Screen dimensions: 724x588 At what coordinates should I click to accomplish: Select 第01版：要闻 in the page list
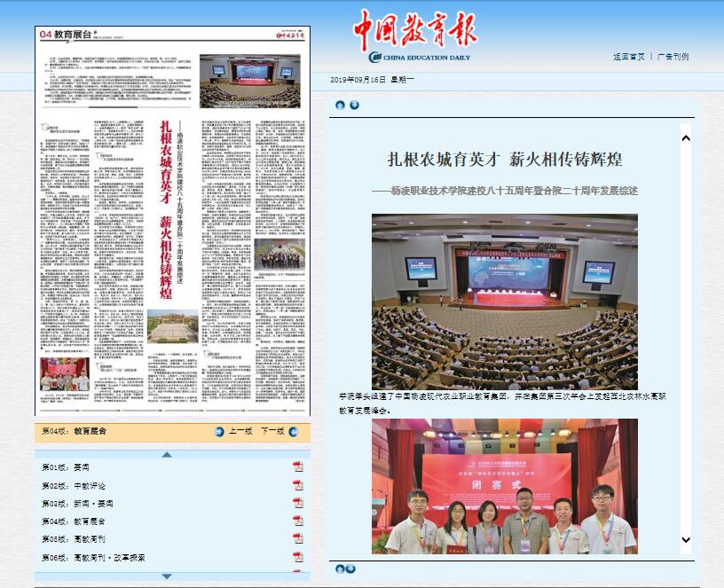click(x=67, y=467)
